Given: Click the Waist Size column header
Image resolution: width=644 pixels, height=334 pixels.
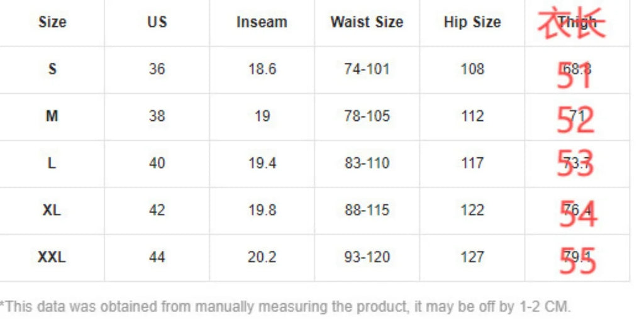Looking at the screenshot, I should pos(367,22).
